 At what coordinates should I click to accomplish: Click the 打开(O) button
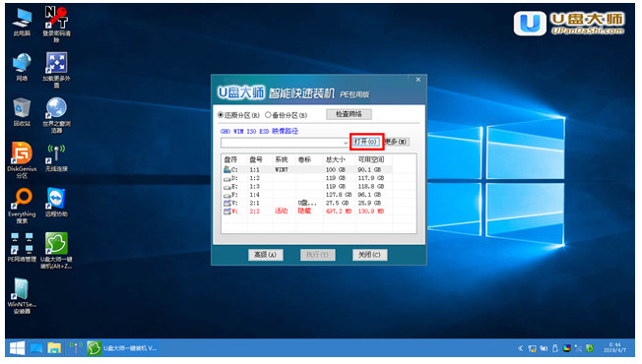366,142
